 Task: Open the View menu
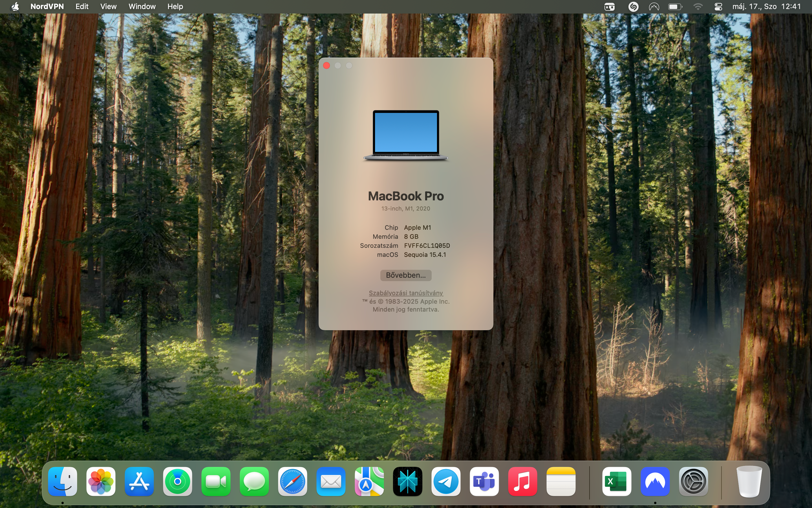[x=108, y=6]
